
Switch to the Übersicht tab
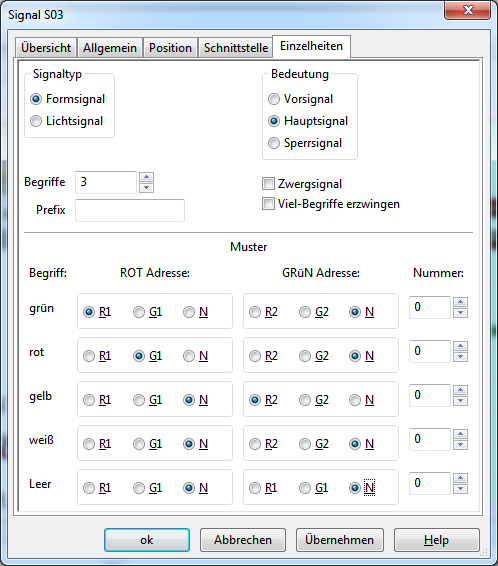(46, 48)
